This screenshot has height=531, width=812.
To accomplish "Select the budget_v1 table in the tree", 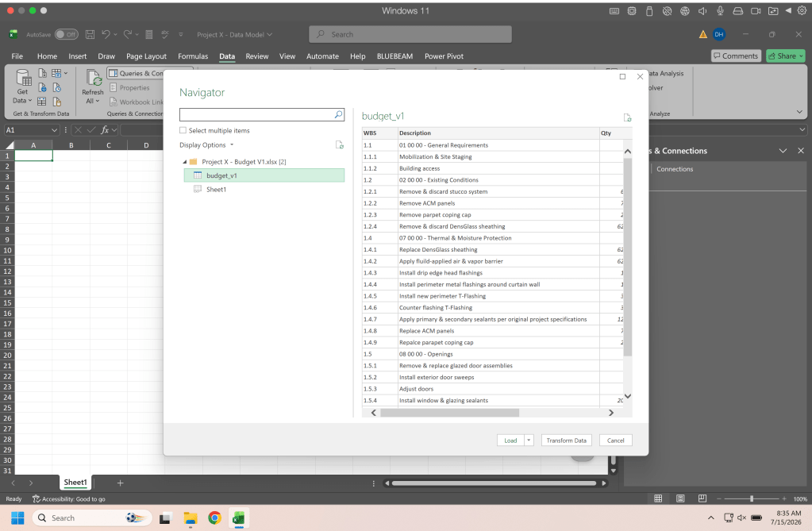I will (264, 175).
